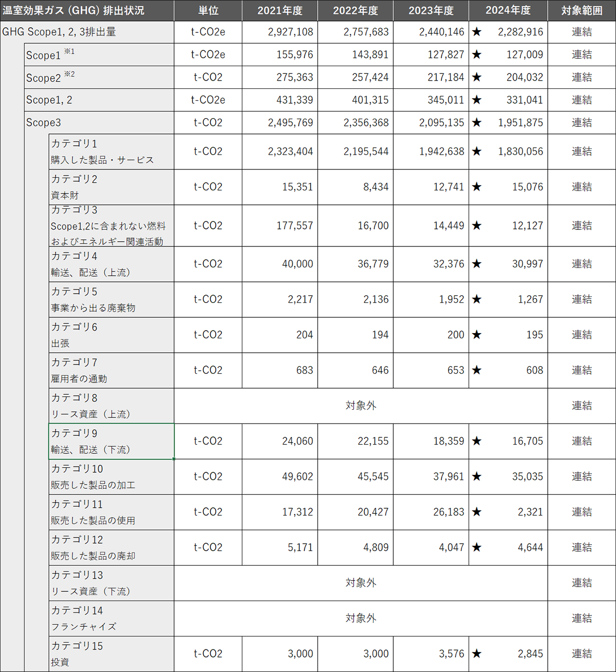The height and width of the screenshot is (672, 616).
Task: Click the value 2,757,683
Action: tap(366, 32)
